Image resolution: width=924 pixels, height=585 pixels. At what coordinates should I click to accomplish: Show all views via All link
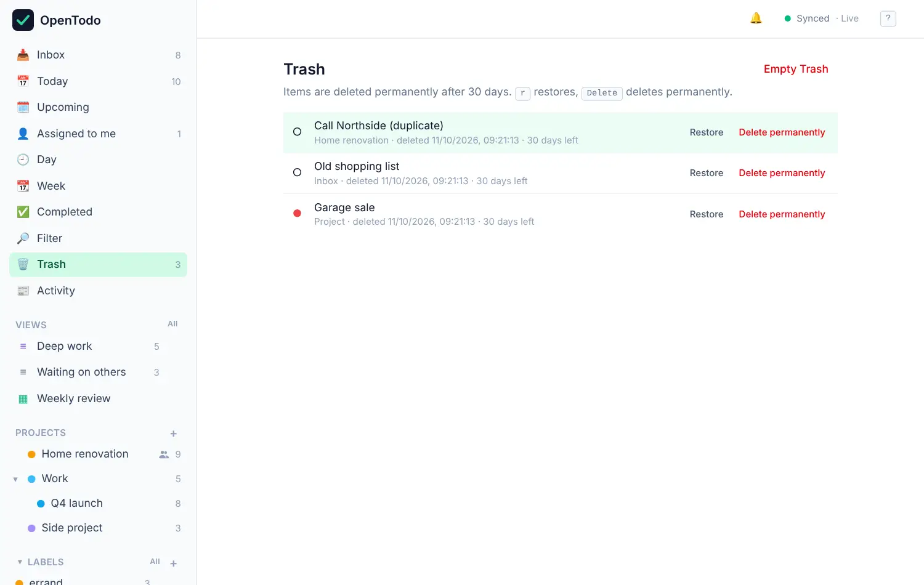tap(172, 324)
